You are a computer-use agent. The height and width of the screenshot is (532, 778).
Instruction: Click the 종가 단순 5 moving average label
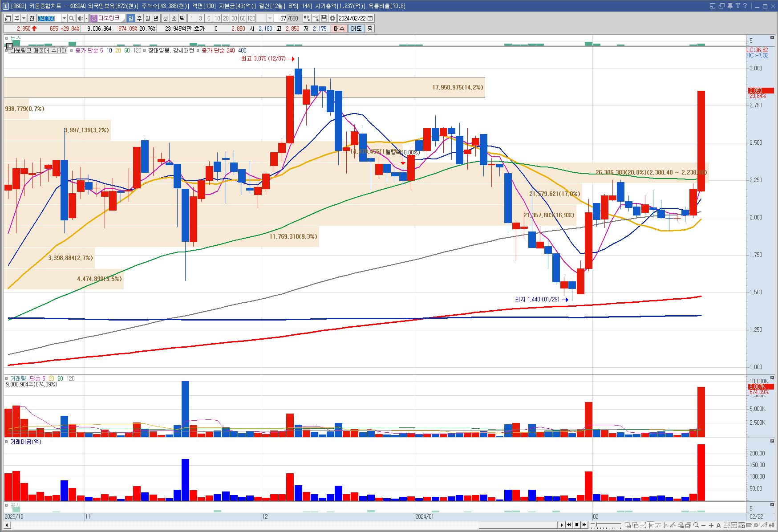[x=89, y=50]
